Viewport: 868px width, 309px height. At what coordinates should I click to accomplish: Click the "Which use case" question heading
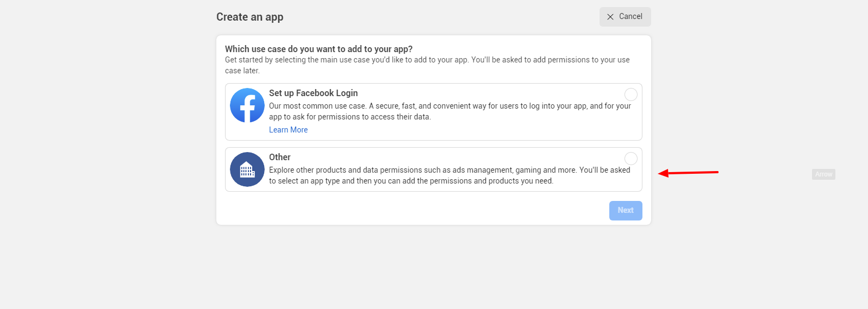[319, 49]
